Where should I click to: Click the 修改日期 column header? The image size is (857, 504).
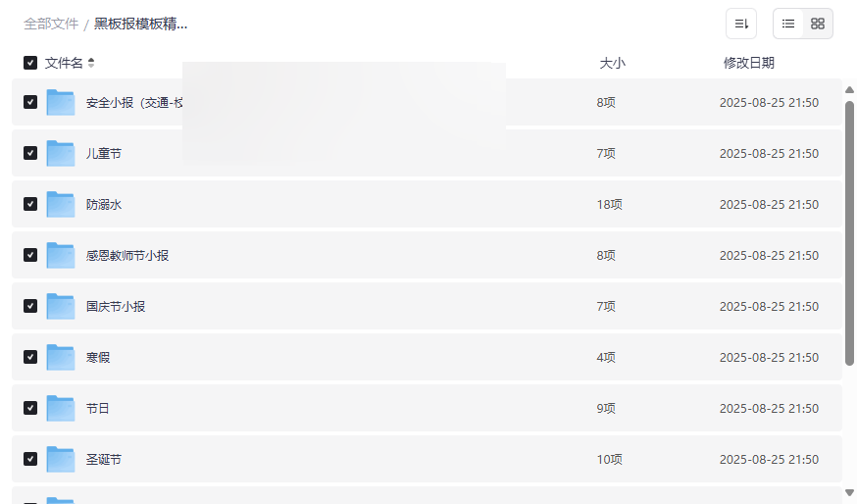click(748, 63)
